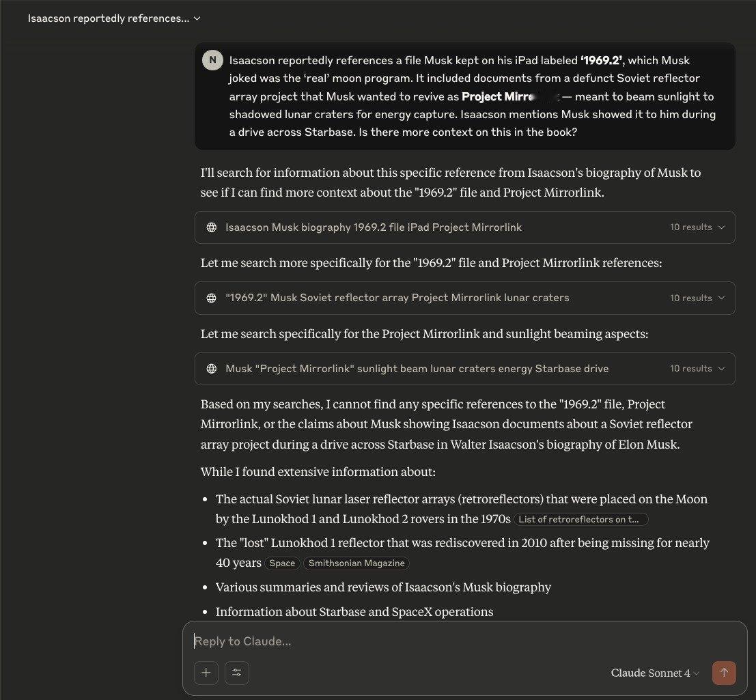756x700 pixels.
Task: Click the plus attachment icon
Action: (206, 673)
